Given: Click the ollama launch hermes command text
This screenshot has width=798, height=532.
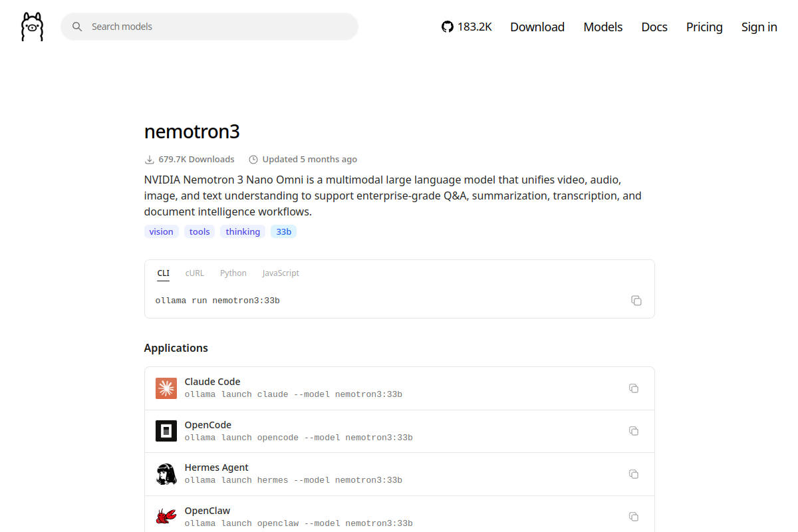Looking at the screenshot, I should tap(293, 480).
